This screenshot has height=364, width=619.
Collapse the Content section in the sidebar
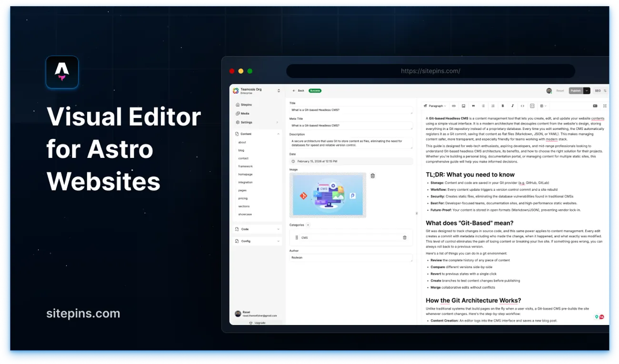(x=279, y=134)
